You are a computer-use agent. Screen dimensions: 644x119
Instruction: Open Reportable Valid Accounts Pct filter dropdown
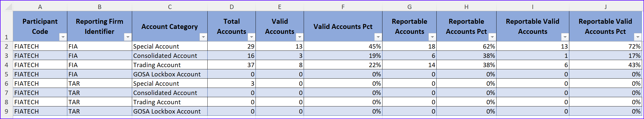click(x=638, y=37)
